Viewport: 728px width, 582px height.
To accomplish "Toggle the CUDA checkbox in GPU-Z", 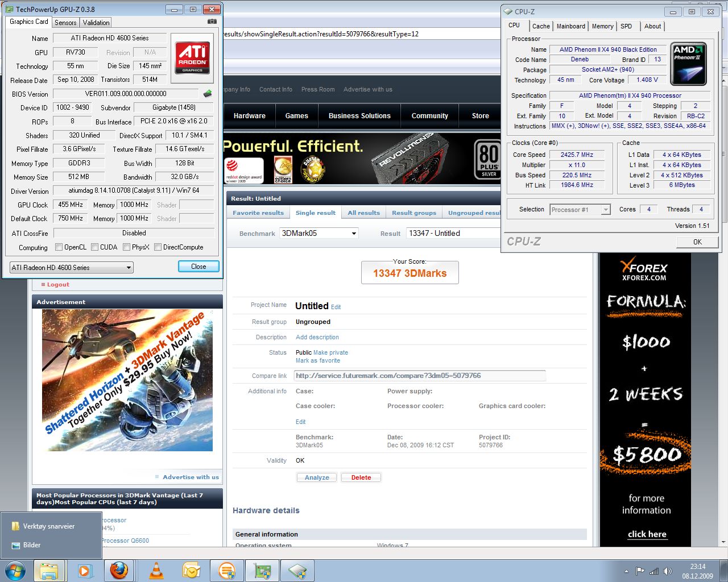I will coord(94,247).
